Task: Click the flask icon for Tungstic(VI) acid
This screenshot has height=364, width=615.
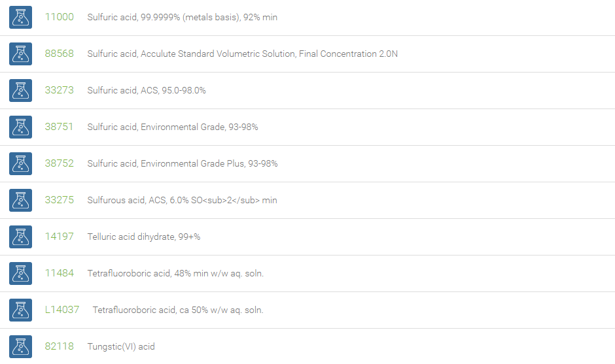Action: (20, 346)
